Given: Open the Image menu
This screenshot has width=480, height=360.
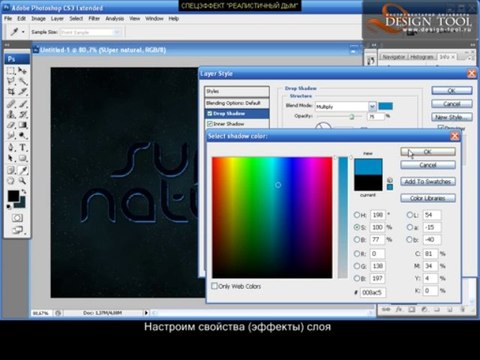Looking at the screenshot, I should (39, 19).
